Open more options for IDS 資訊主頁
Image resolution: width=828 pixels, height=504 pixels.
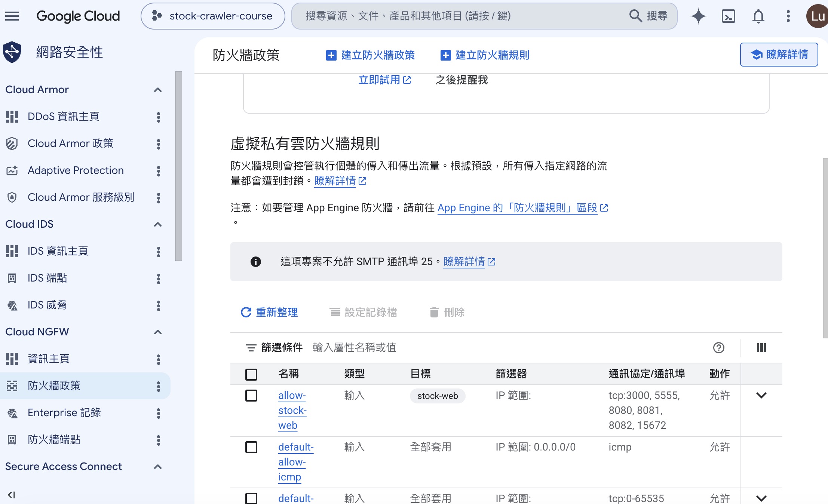click(x=159, y=252)
